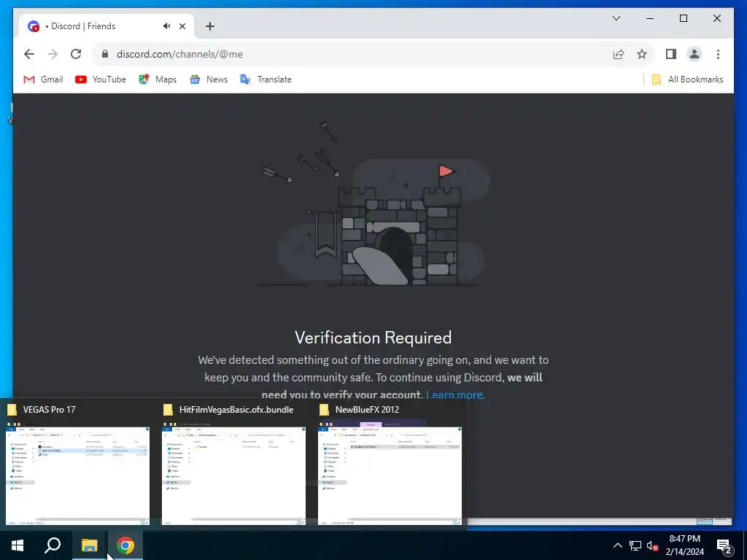Click the Chrome taskbar icon
Screen dimensions: 747x560
click(x=125, y=545)
